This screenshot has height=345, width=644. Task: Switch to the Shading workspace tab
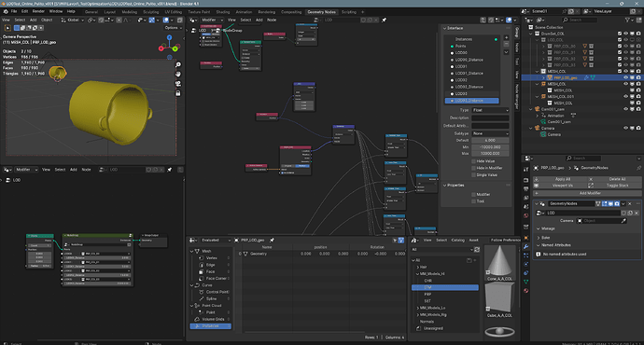(223, 12)
